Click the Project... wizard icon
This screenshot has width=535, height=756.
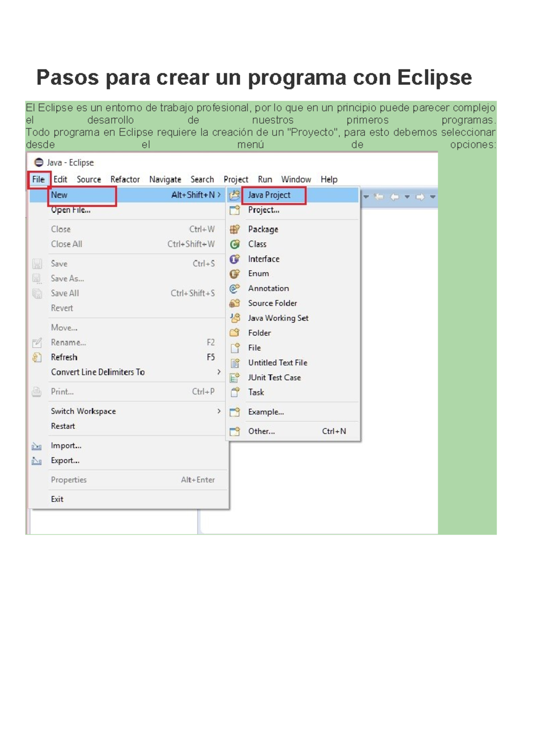(235, 210)
